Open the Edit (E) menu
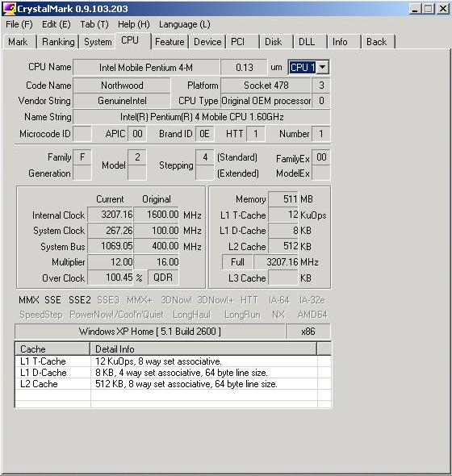The height and width of the screenshot is (476, 452). click(x=56, y=24)
